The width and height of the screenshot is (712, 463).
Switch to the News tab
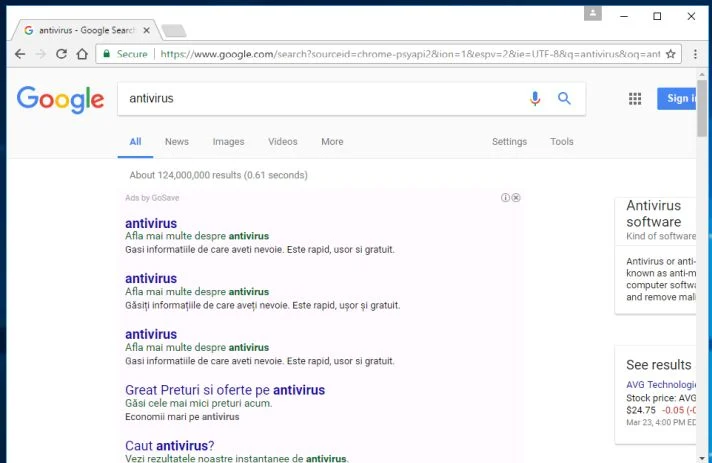click(177, 142)
